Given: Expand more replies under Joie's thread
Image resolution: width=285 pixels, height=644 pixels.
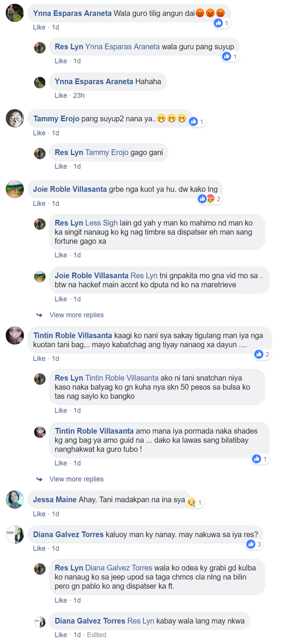Looking at the screenshot, I should (x=76, y=315).
